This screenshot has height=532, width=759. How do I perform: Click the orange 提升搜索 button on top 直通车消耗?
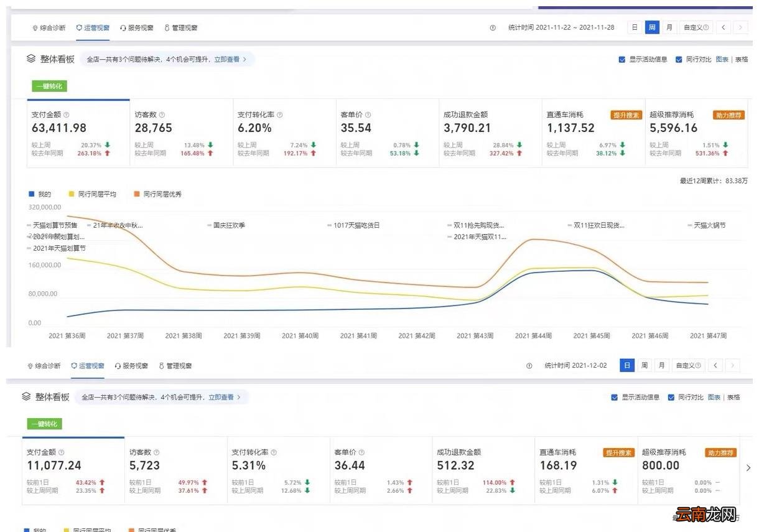tap(626, 115)
